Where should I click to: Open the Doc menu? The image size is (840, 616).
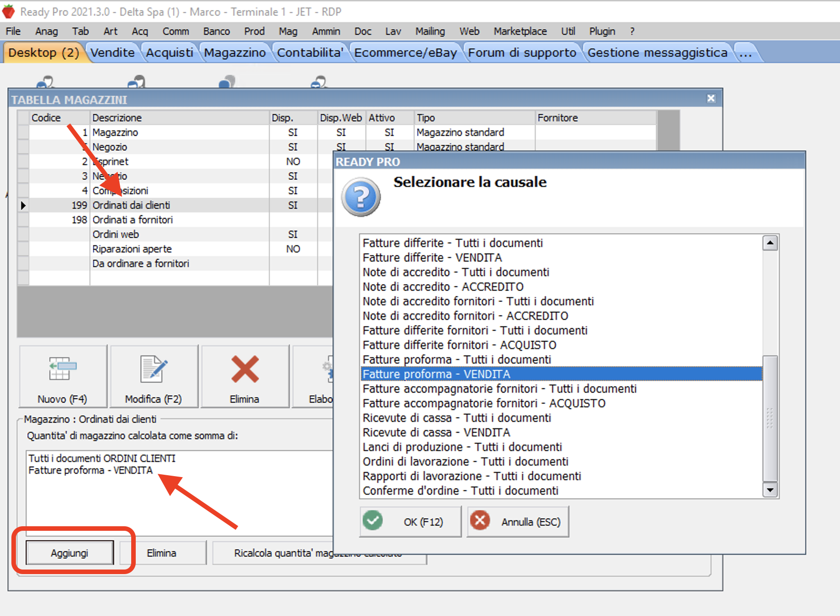tap(363, 31)
